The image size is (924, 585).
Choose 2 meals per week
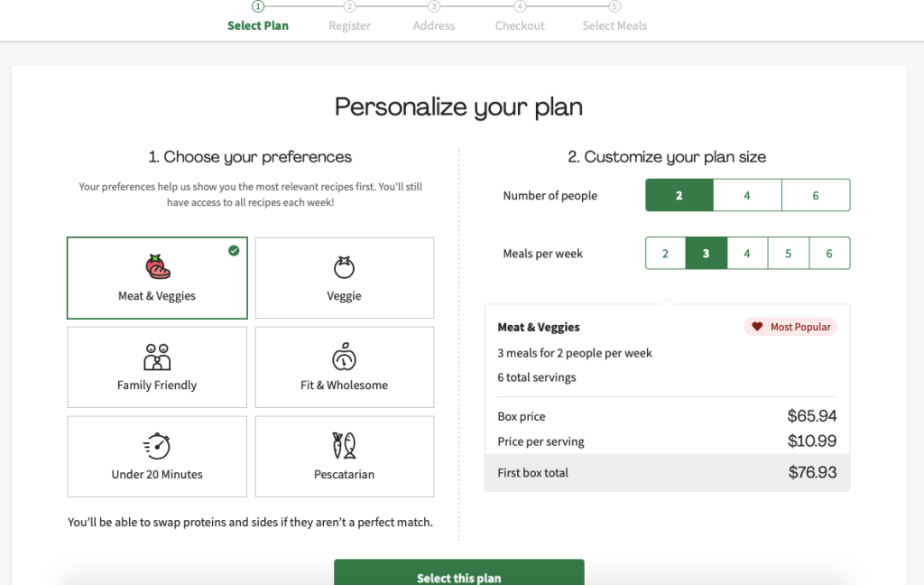coord(666,254)
